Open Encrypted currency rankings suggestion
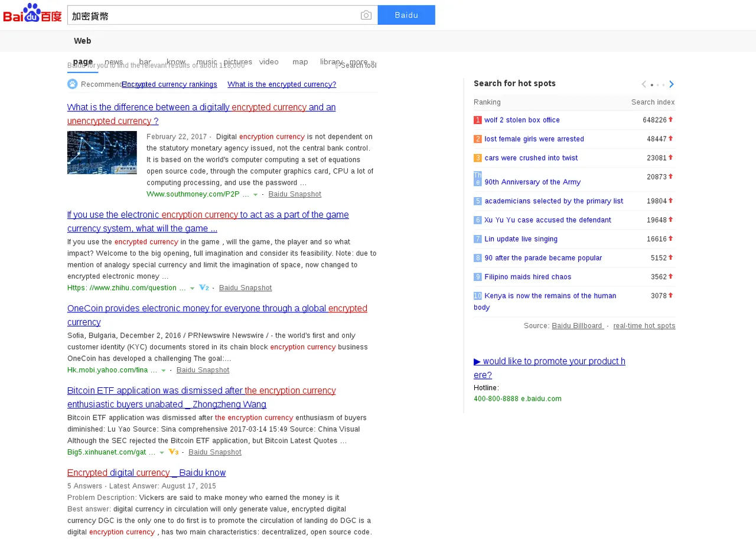756x539 pixels. click(170, 84)
